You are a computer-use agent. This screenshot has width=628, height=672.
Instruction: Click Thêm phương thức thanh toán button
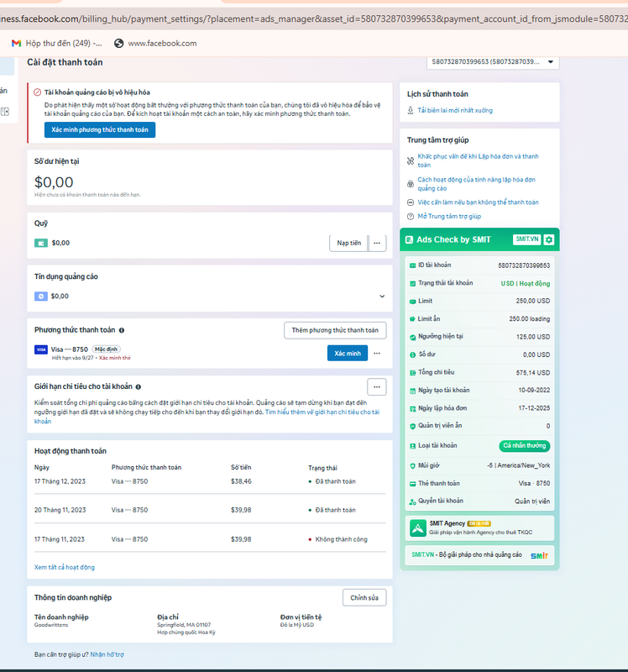[335, 330]
